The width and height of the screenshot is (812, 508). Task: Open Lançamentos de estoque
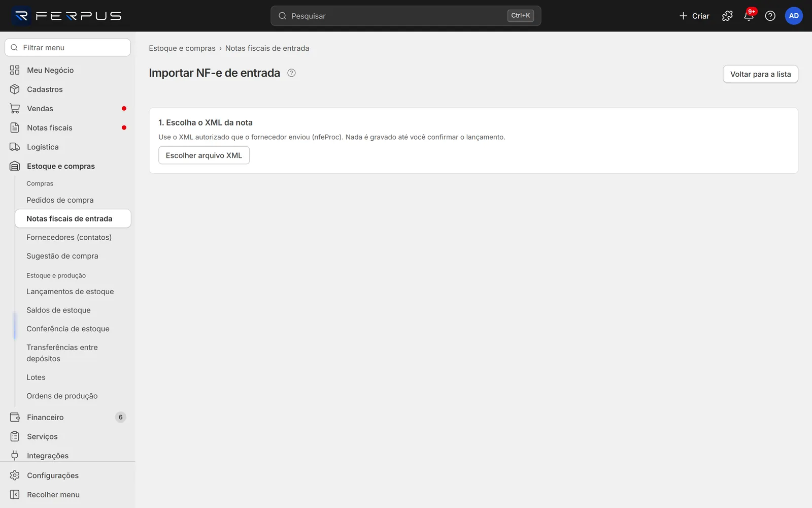[x=73, y=292]
